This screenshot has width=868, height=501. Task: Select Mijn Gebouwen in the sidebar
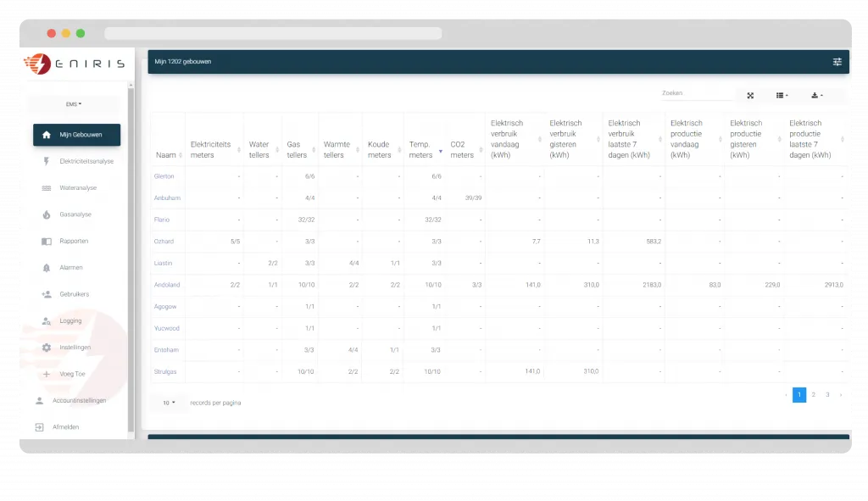point(76,134)
